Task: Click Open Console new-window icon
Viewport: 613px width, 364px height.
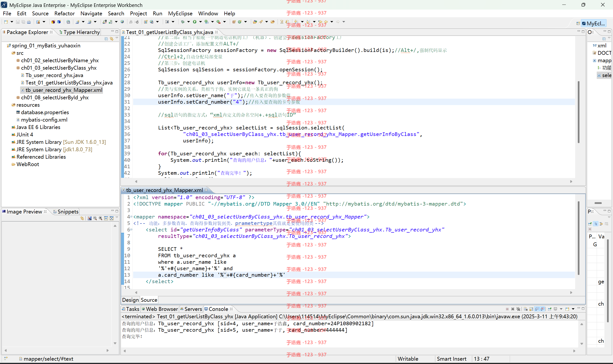Action: tap(567, 309)
